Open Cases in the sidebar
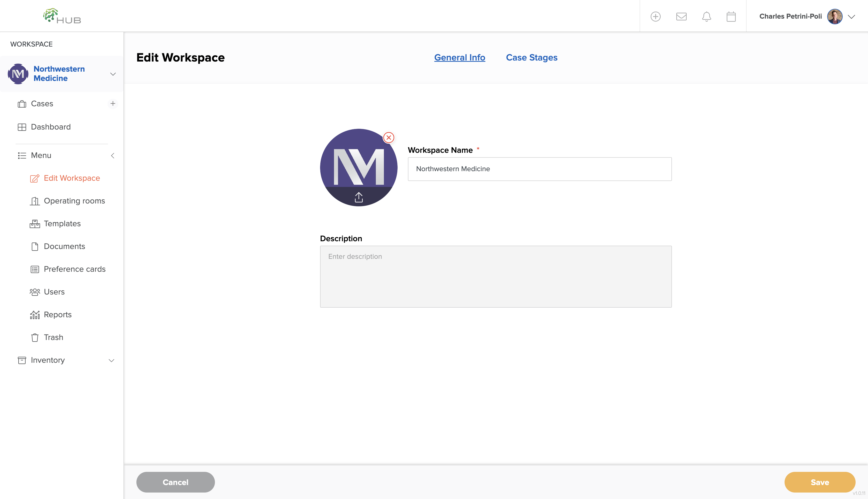Screen dimensions: 868x499 (x=42, y=104)
